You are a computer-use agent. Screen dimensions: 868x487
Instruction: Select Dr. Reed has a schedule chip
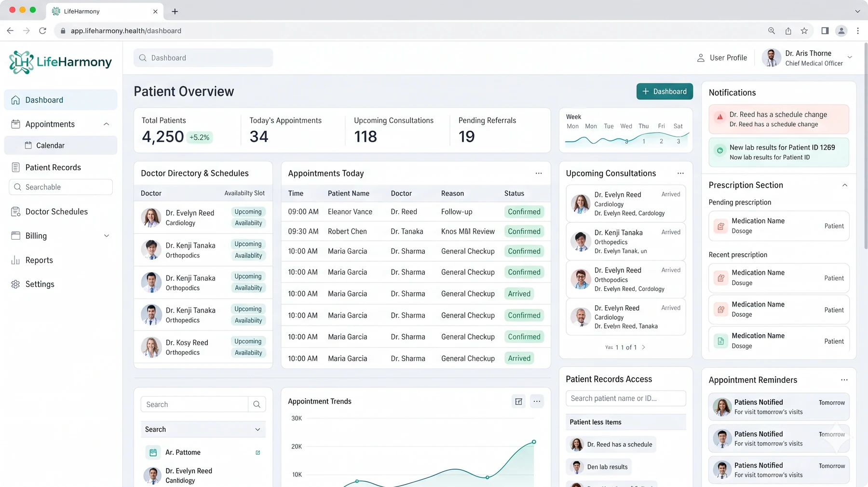pyautogui.click(x=611, y=445)
